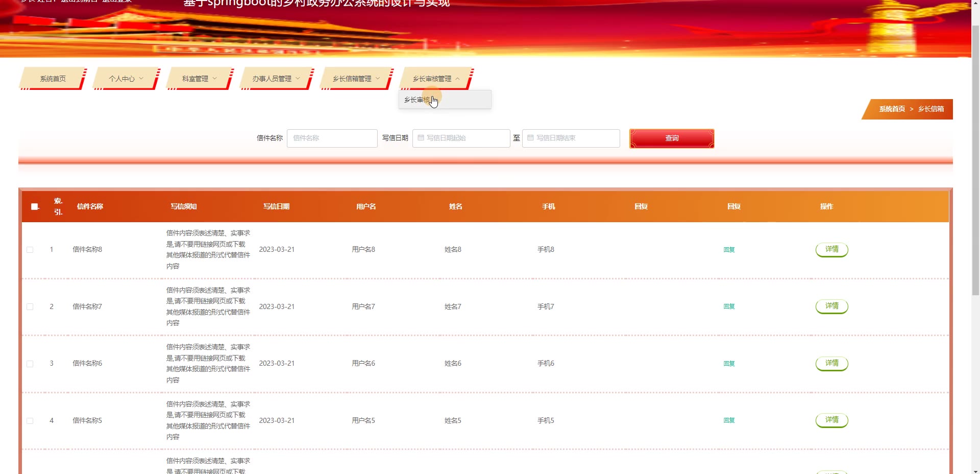View 详情 for 信件名称6
The image size is (980, 474).
pyautogui.click(x=832, y=364)
